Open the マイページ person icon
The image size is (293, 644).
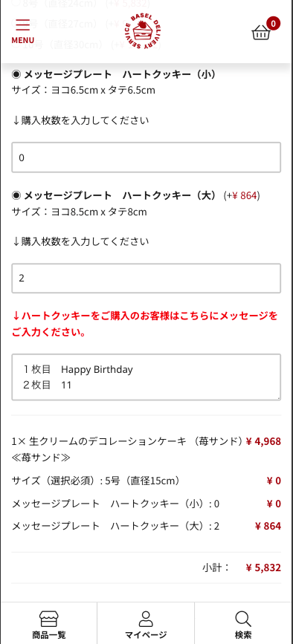(146, 619)
